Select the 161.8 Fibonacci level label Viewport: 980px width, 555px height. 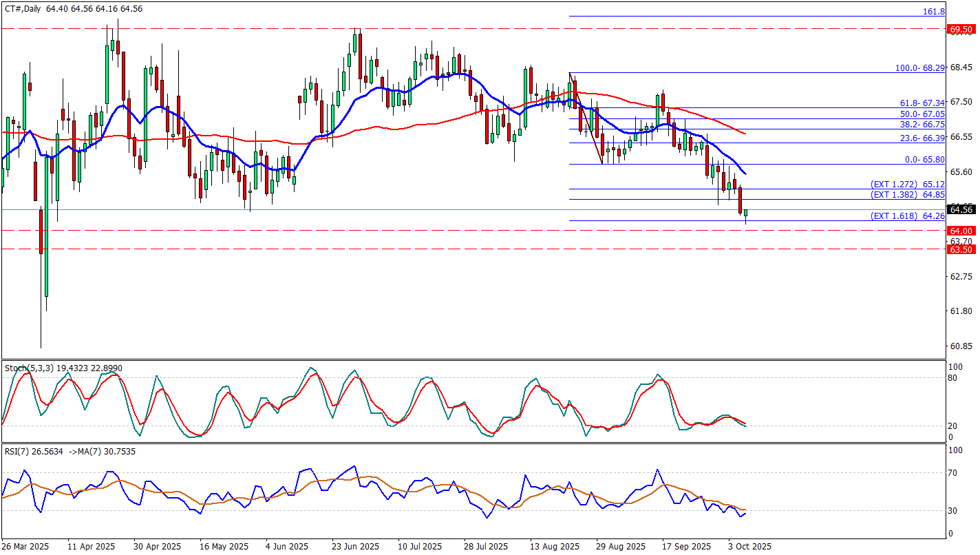point(933,12)
